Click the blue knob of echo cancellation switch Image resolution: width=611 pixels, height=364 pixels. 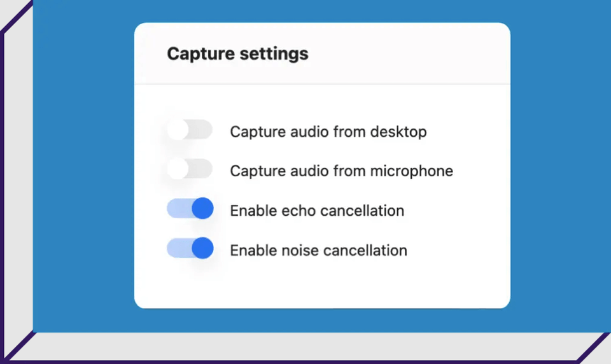click(x=202, y=209)
